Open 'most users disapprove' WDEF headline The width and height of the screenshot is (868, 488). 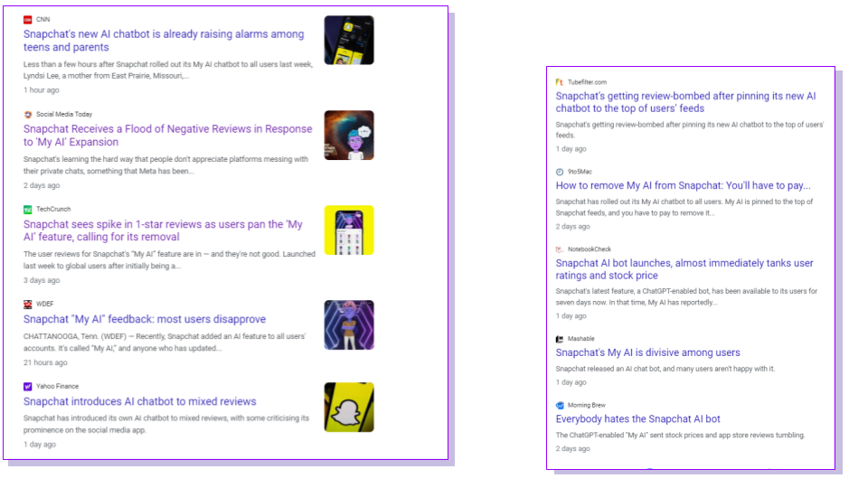[x=145, y=319]
